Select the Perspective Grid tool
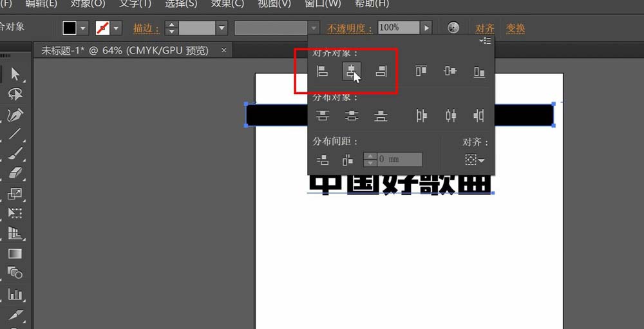Image resolution: width=644 pixels, height=329 pixels. pyautogui.click(x=15, y=233)
